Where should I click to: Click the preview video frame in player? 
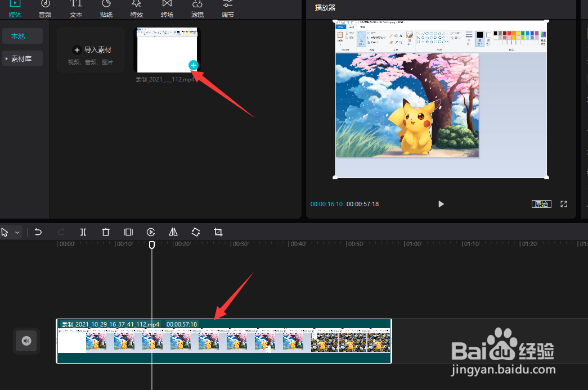441,99
